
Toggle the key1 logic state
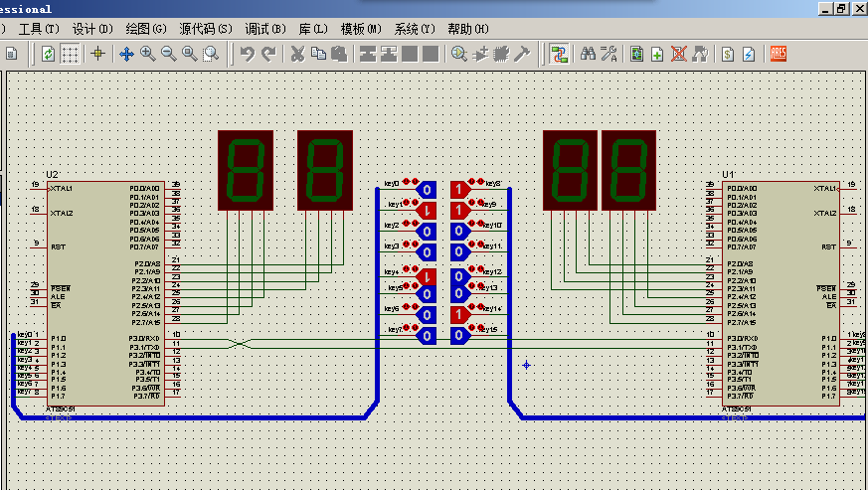click(x=427, y=211)
